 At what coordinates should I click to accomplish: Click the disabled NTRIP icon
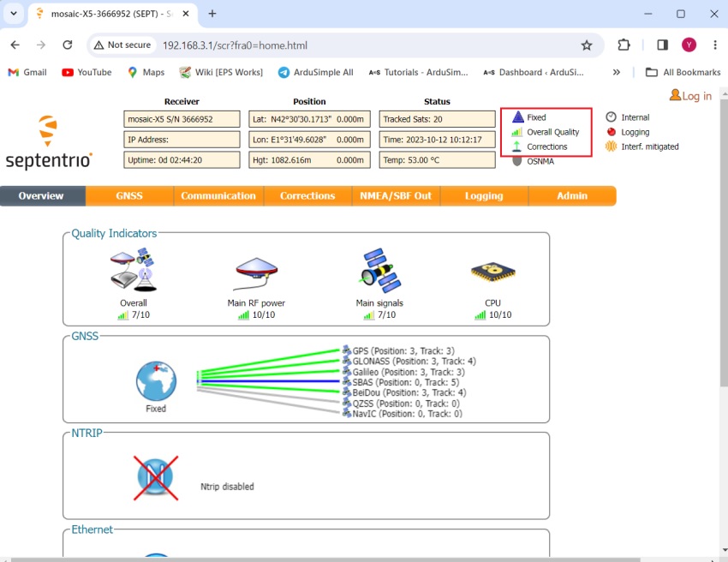point(155,478)
